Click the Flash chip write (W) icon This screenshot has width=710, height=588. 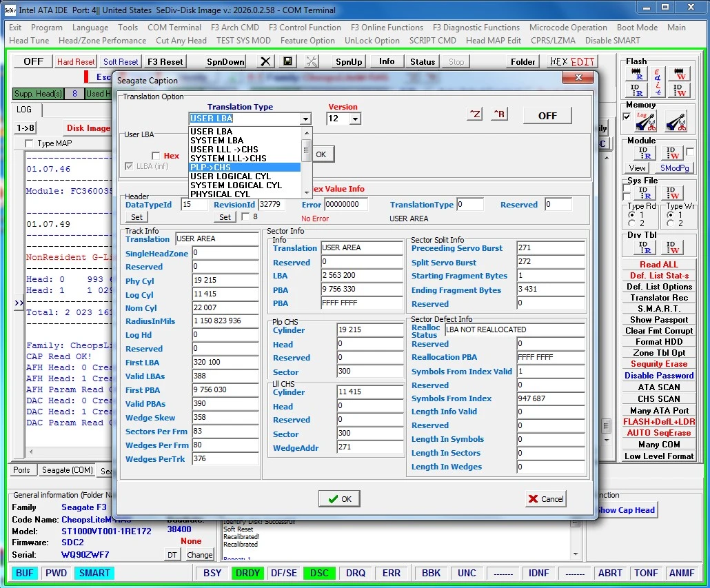pos(679,74)
